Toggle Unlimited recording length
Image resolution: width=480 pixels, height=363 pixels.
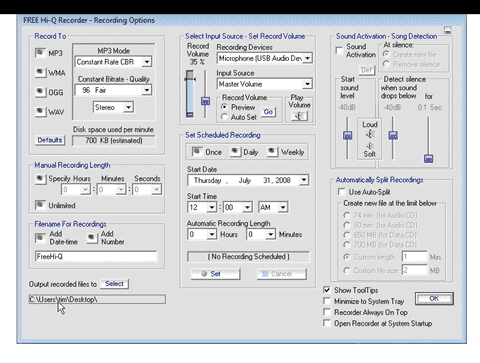41,205
